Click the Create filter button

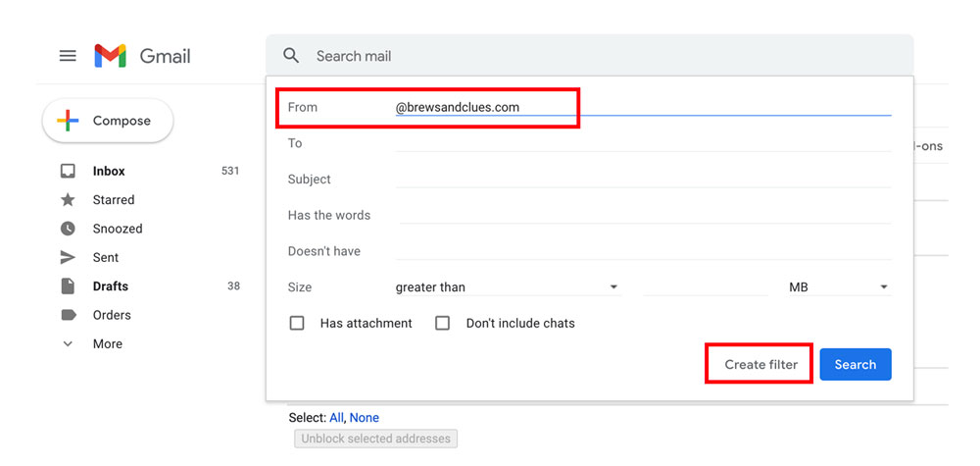pos(760,365)
